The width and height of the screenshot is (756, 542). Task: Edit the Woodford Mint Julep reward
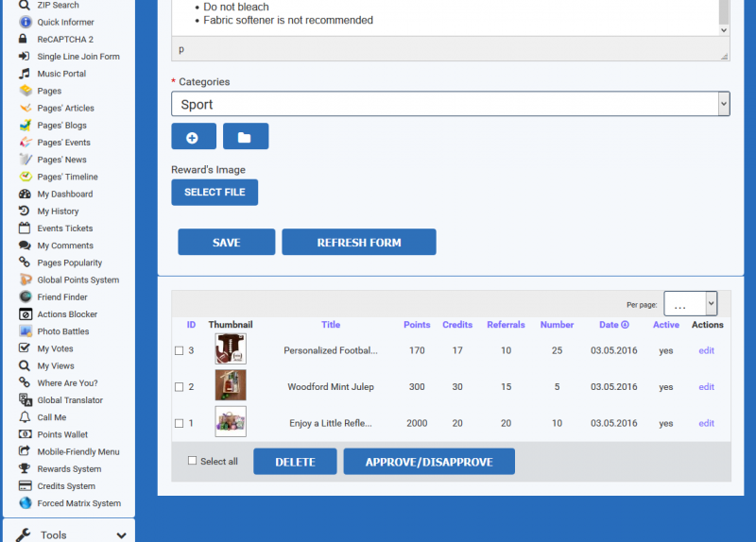pyautogui.click(x=706, y=387)
